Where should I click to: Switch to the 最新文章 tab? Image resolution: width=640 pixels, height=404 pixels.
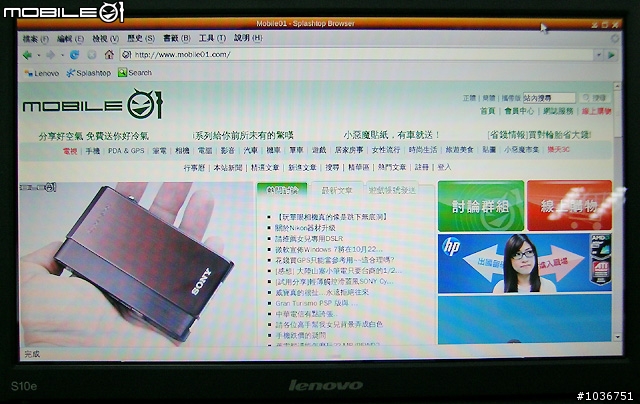[337, 190]
